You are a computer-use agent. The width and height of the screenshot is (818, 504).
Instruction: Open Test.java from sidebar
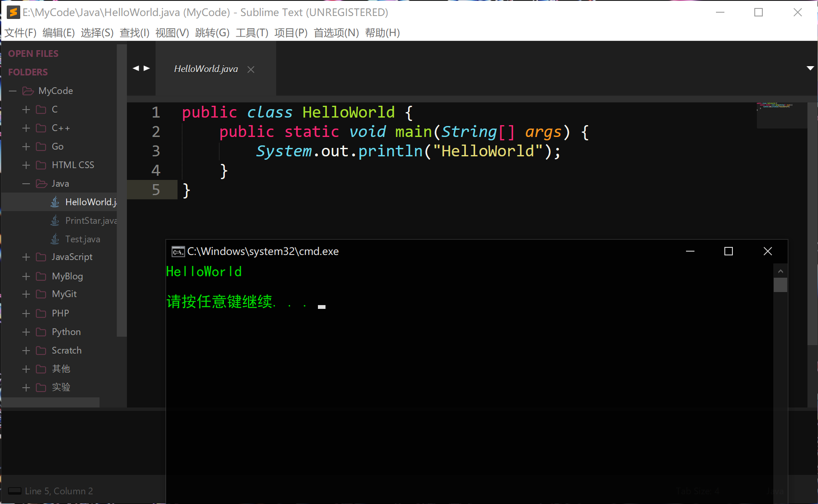pos(83,239)
